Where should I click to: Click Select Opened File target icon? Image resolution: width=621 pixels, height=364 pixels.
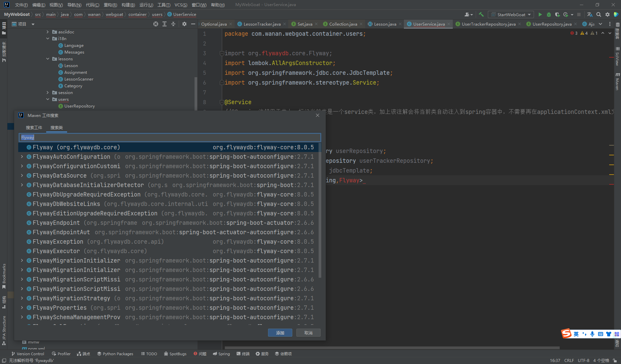(156, 24)
